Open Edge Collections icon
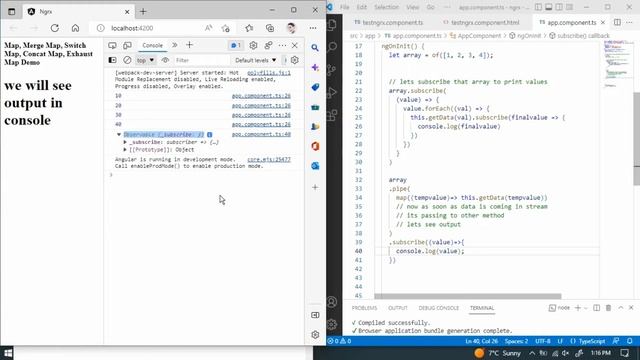640x360 pixels. pyautogui.click(x=270, y=28)
